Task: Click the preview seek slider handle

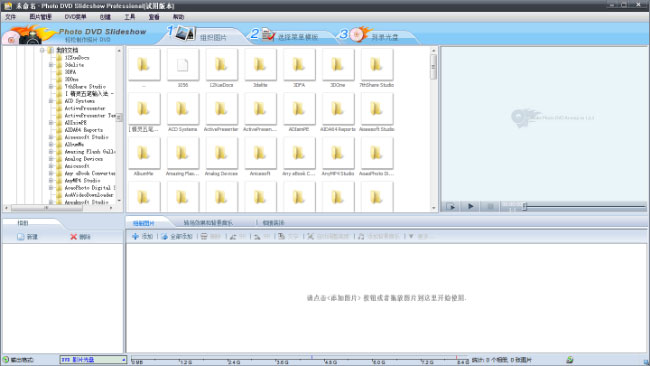Action: pos(524,206)
